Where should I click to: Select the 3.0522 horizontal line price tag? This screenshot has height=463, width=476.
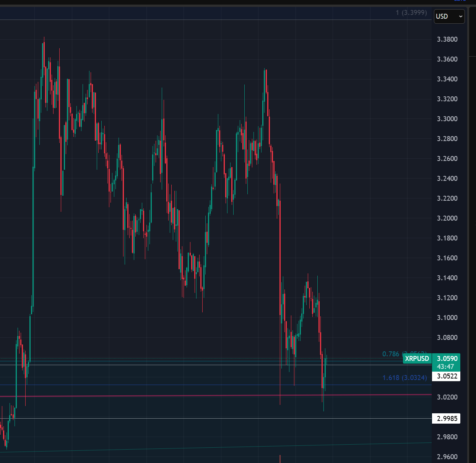tap(447, 376)
